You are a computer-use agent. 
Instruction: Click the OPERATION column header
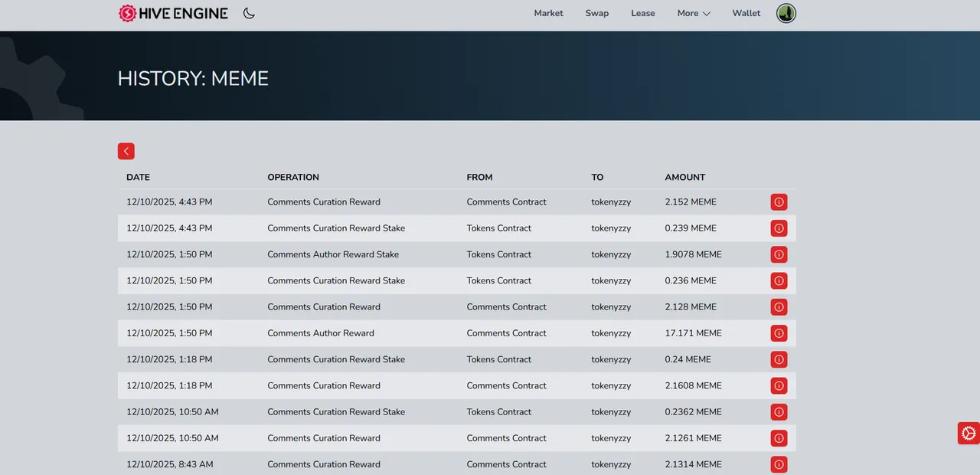pyautogui.click(x=293, y=177)
